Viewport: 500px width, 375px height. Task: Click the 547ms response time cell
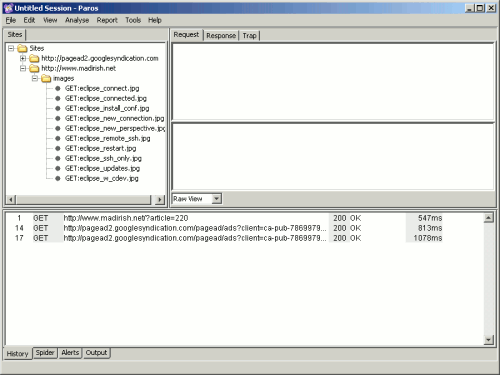424,218
